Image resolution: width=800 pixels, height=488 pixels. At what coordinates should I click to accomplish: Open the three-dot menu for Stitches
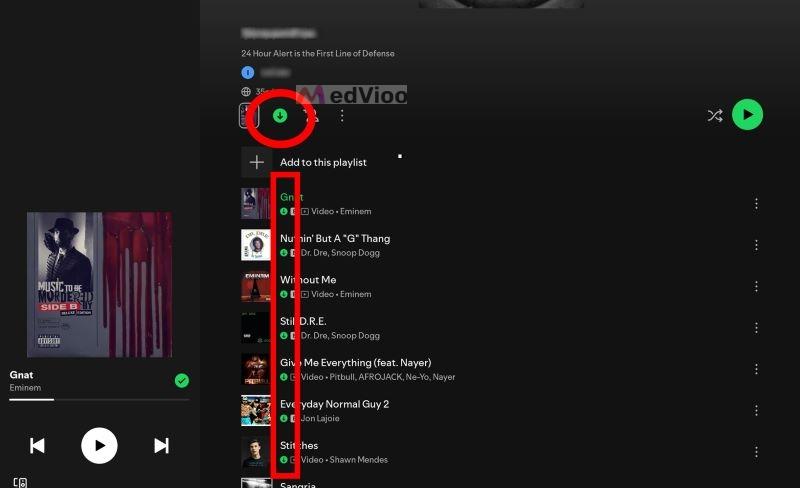(756, 452)
